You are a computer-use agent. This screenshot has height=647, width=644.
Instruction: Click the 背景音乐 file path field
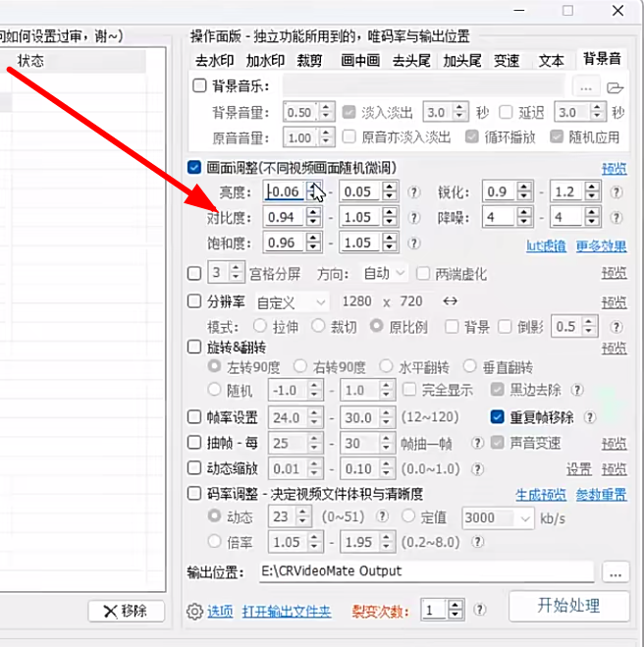tap(424, 86)
